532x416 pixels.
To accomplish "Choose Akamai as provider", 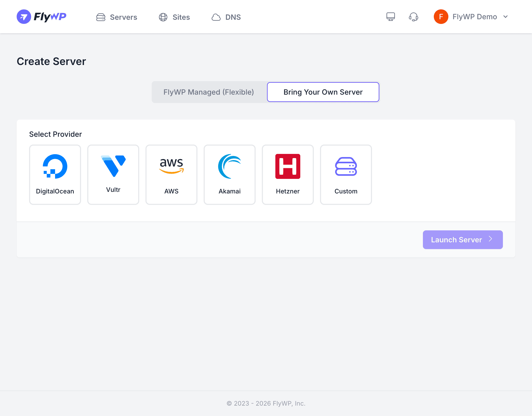I will 230,175.
